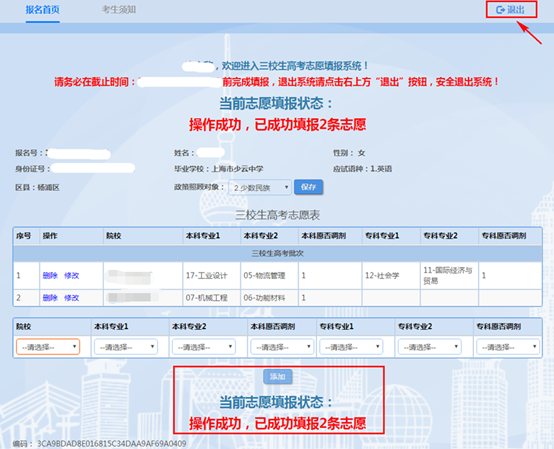Delete the first volunteer entry (删除)
The image size is (554, 449).
pyautogui.click(x=50, y=276)
